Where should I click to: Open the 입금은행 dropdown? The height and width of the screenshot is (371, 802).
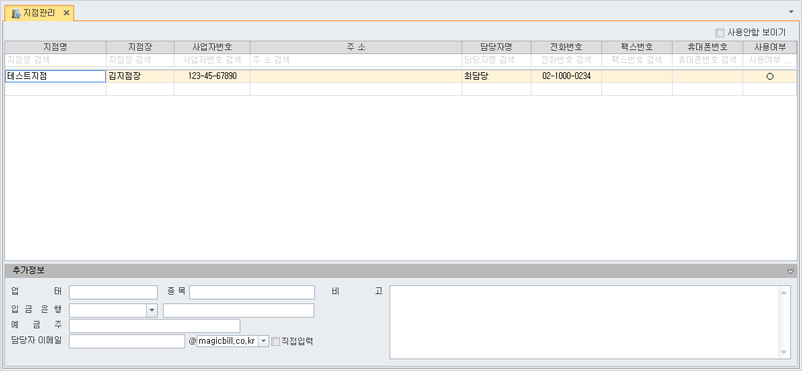pyautogui.click(x=152, y=310)
